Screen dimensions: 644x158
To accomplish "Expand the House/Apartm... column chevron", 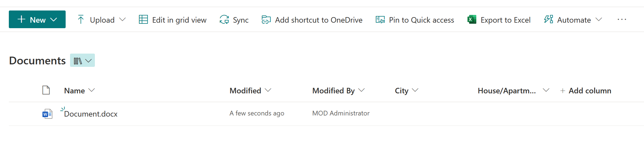I will [546, 90].
